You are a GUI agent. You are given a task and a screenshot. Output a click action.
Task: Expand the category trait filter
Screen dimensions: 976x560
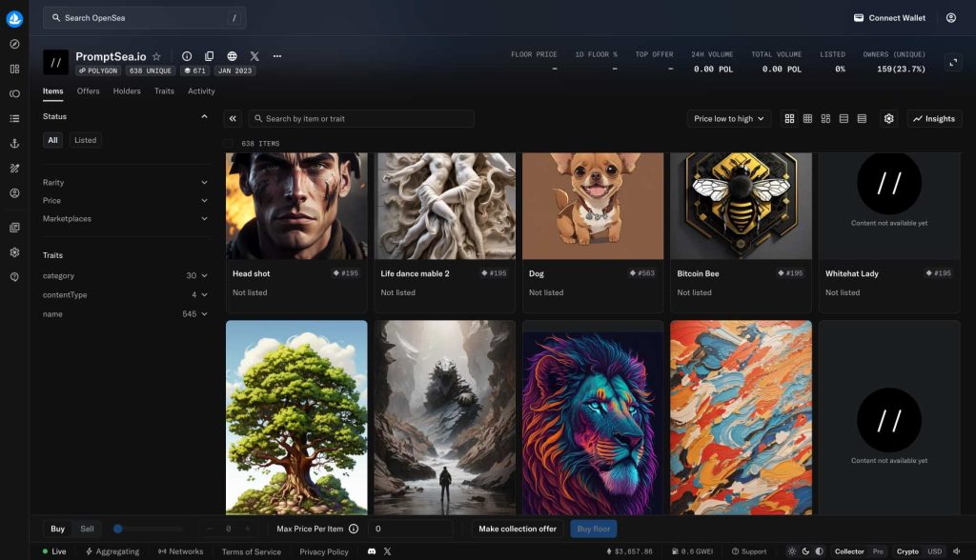[125, 276]
